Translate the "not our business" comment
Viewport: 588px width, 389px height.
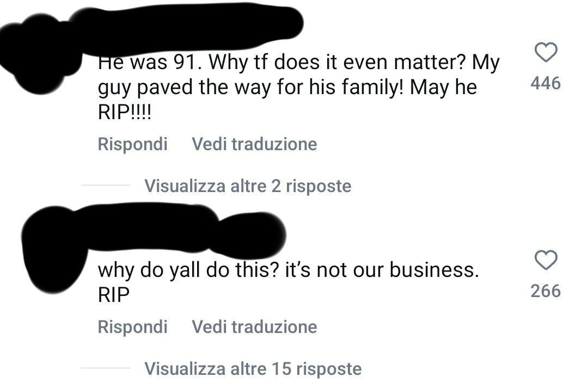[x=254, y=326]
